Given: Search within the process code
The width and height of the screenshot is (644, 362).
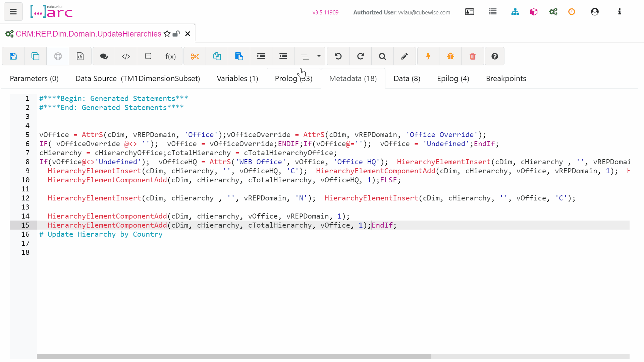Looking at the screenshot, I should [382, 56].
